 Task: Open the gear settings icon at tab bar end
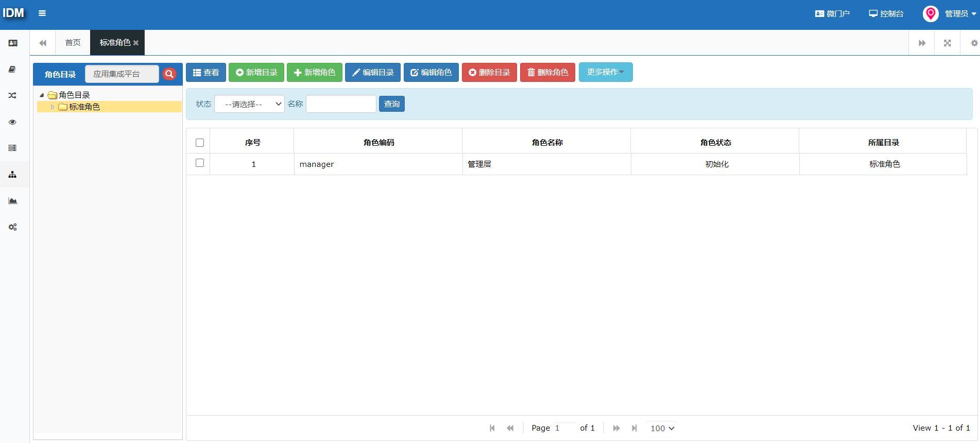pos(974,43)
